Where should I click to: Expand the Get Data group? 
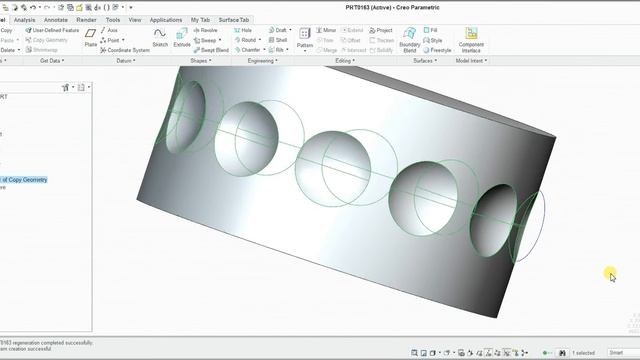point(52,60)
